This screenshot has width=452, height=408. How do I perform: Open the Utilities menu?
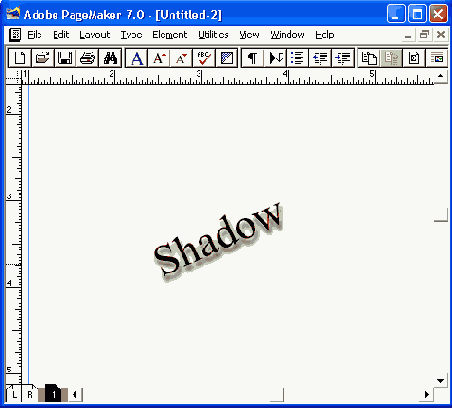click(x=213, y=35)
